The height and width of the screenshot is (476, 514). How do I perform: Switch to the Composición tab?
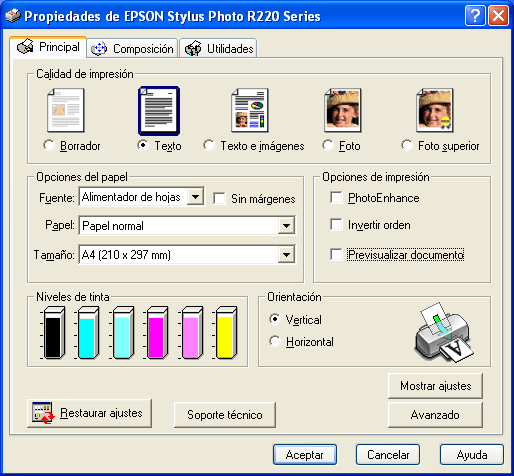pos(132,49)
